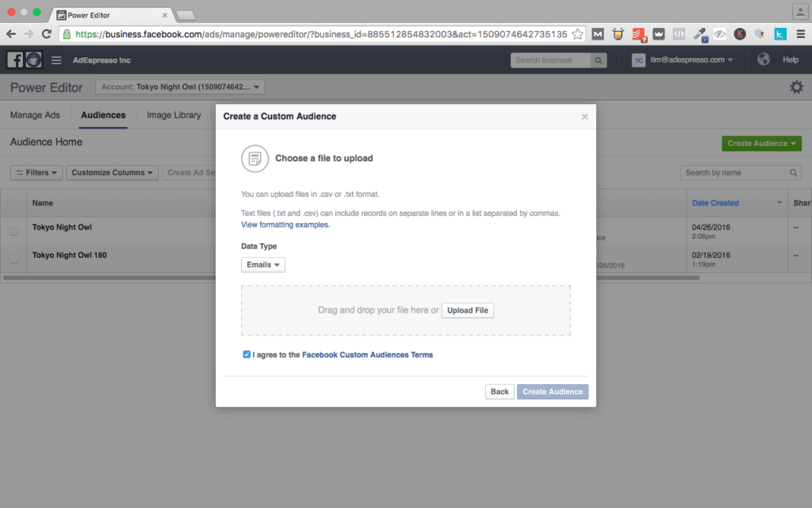Open the Emails data type dropdown

pos(262,264)
